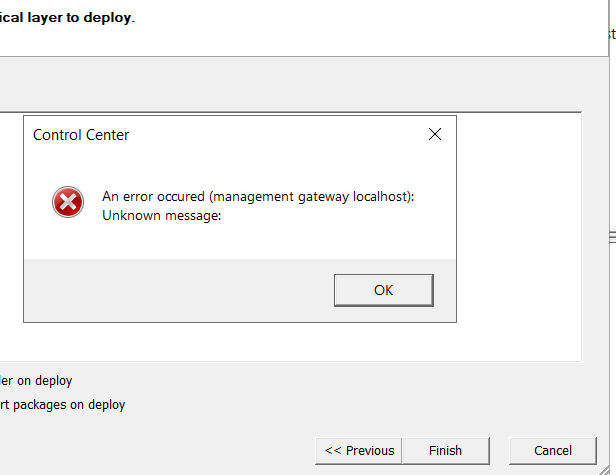This screenshot has width=616, height=475.
Task: Toggle the option ending "er on deploy"
Action: [36, 380]
